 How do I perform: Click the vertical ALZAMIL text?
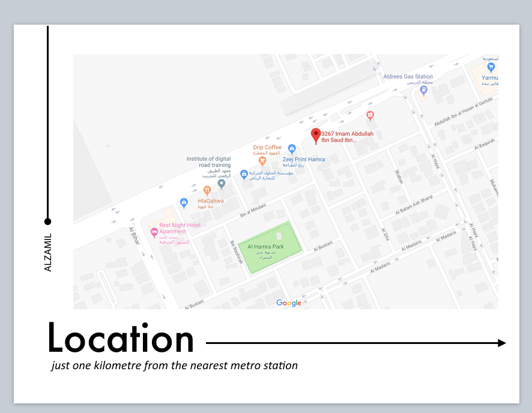pyautogui.click(x=49, y=250)
